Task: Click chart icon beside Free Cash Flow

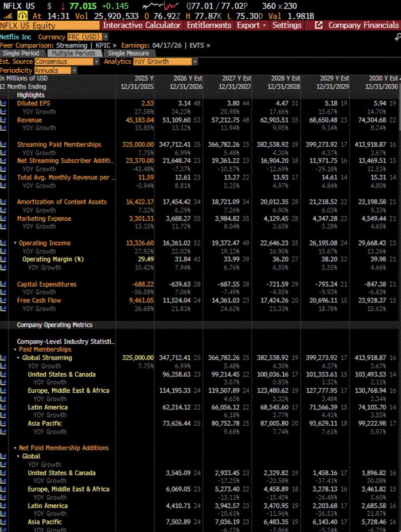Action: (x=4, y=301)
